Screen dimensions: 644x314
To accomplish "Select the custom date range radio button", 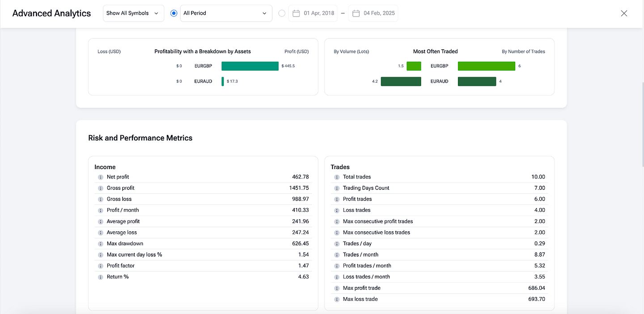I will [282, 13].
